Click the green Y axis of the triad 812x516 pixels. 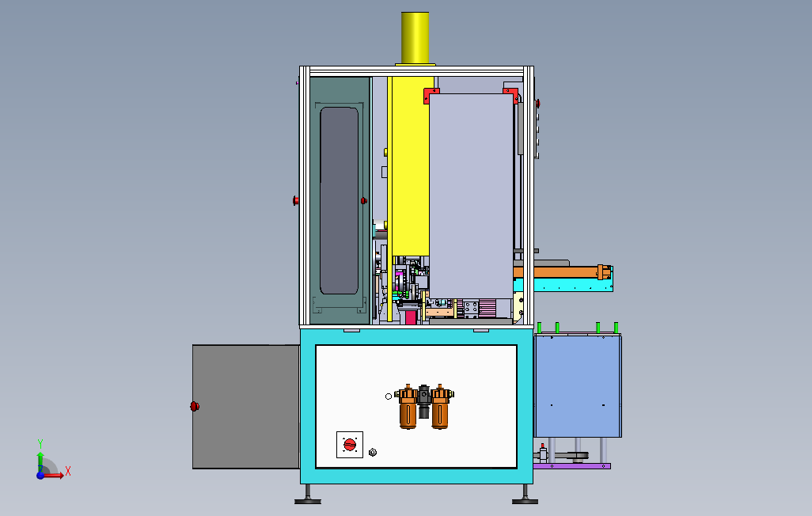click(40, 461)
